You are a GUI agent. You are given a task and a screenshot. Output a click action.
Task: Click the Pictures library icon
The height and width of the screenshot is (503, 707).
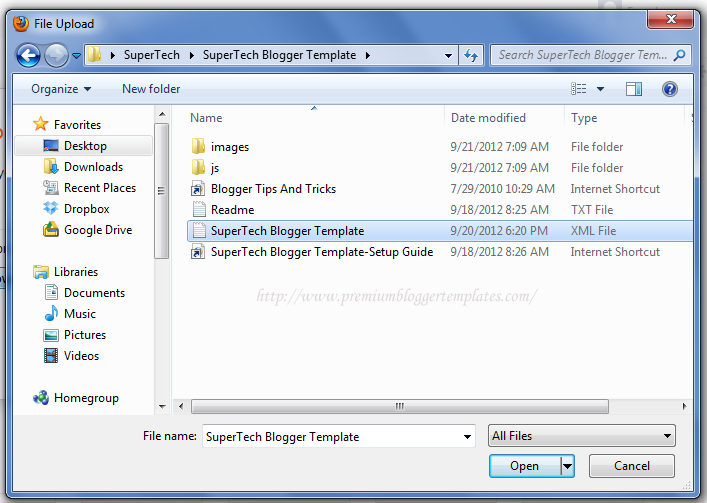click(x=51, y=335)
